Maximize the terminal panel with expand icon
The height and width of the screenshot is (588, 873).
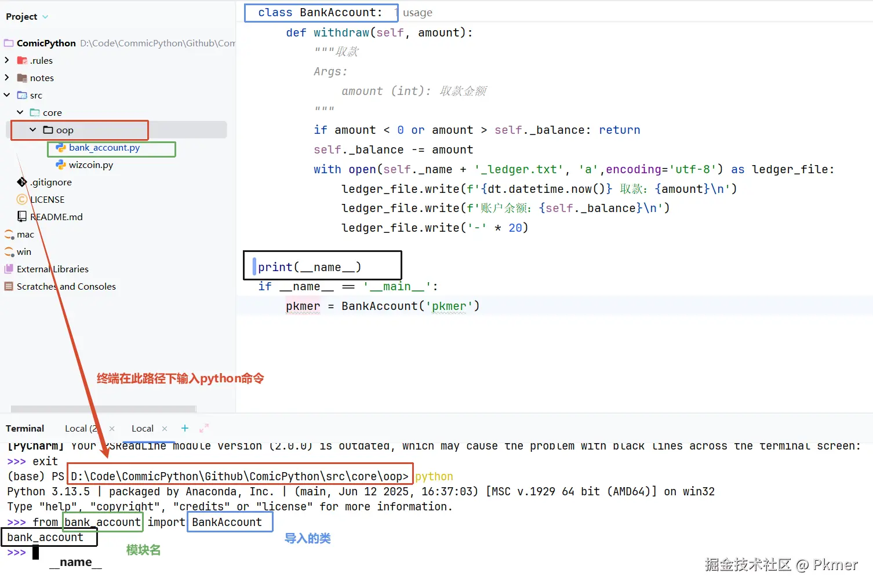(204, 428)
